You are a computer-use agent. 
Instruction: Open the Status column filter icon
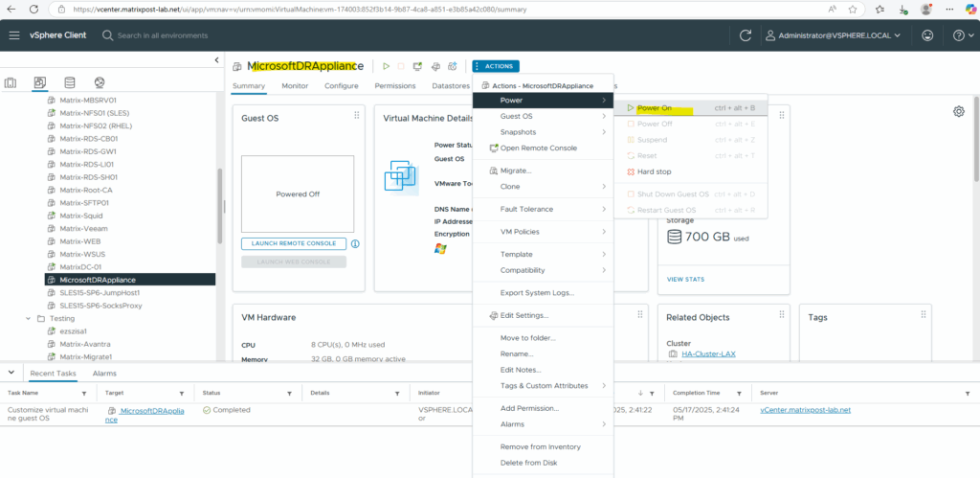(289, 394)
